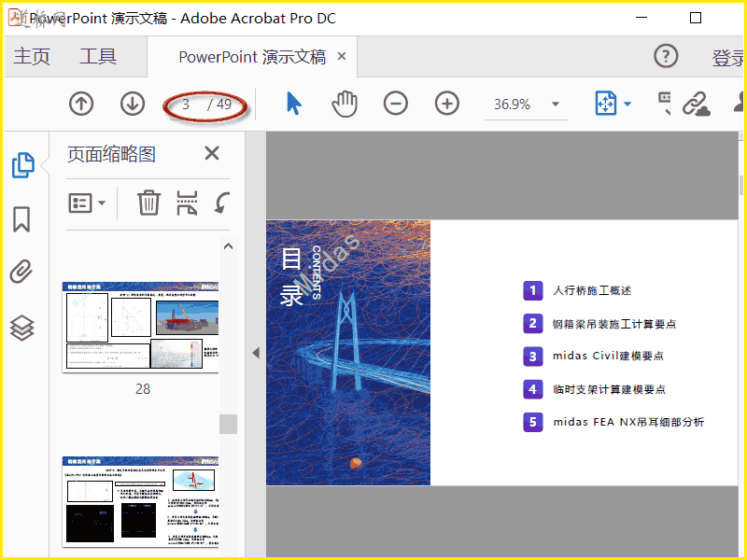This screenshot has width=747, height=560.
Task: Open the help question mark menu
Action: [x=666, y=56]
